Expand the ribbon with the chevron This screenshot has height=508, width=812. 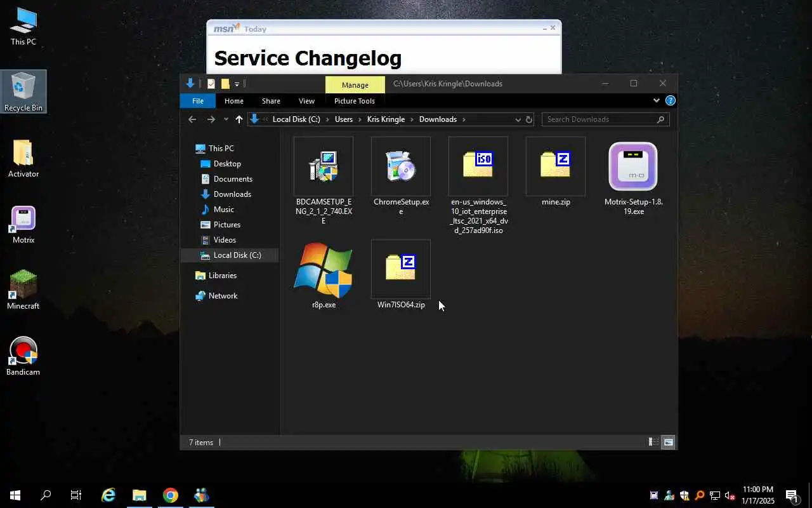click(657, 100)
